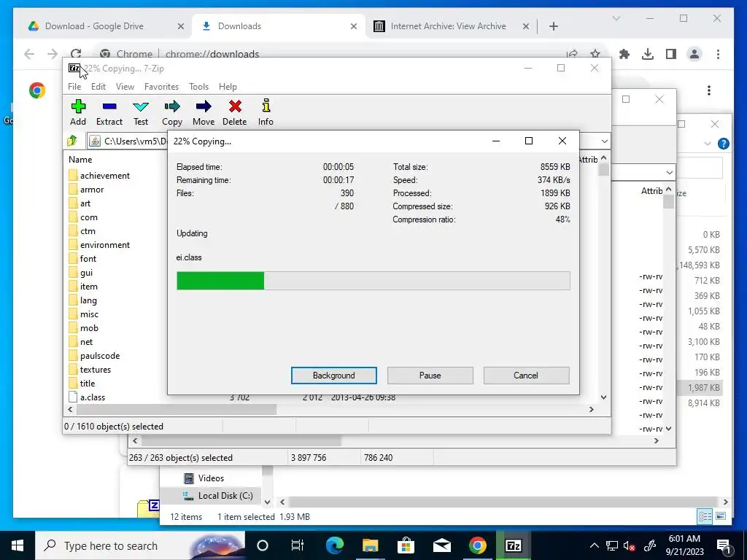This screenshot has width=747, height=560.
Task: Click the Background button
Action: (333, 376)
